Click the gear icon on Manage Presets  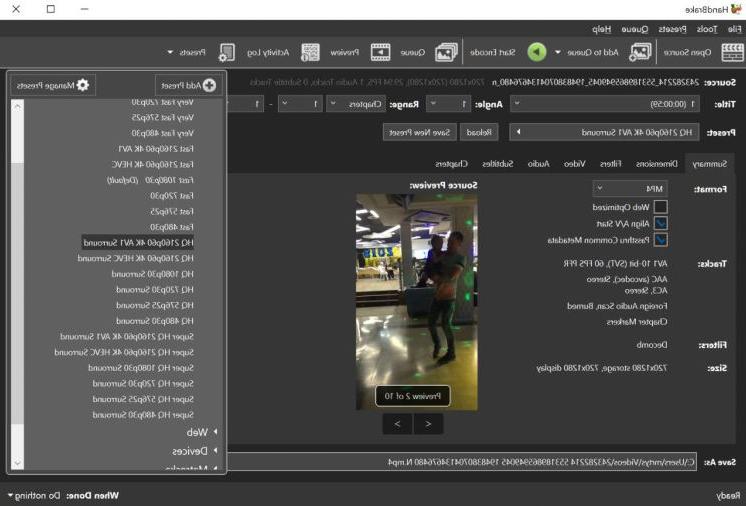point(83,85)
